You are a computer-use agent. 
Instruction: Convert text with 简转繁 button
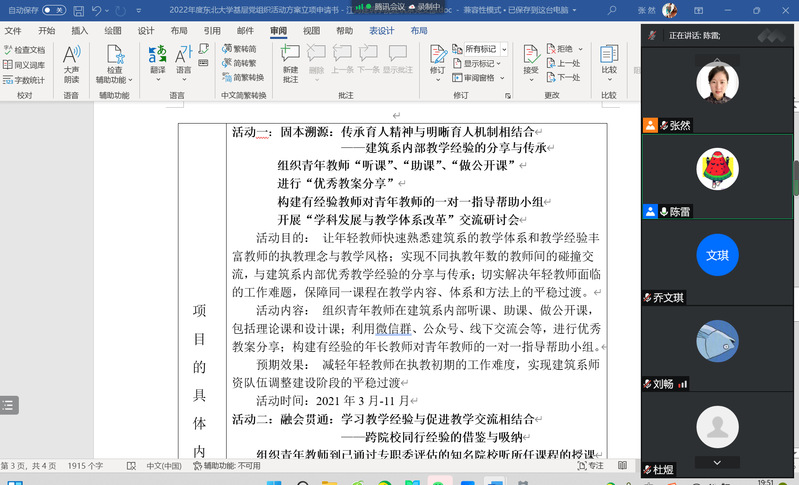[244, 63]
